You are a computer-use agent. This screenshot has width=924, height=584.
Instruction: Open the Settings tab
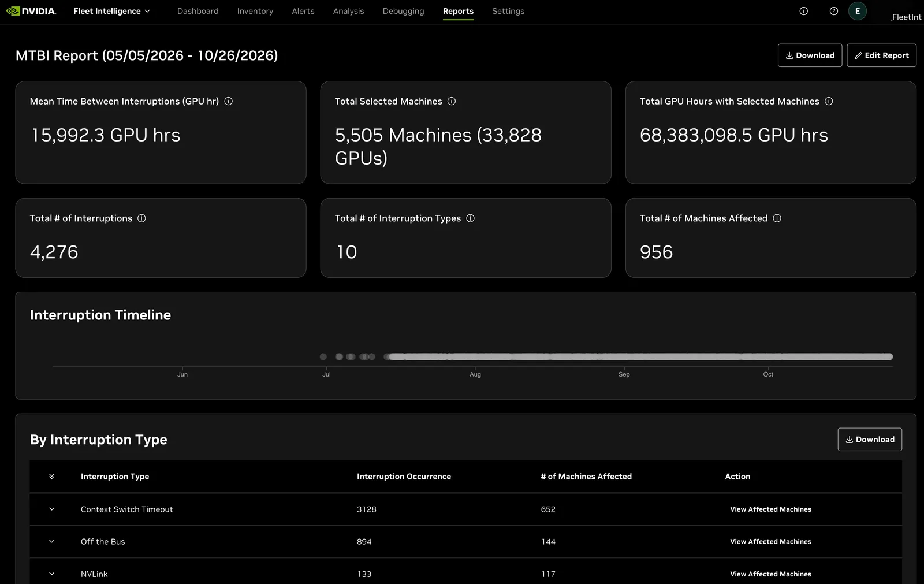tap(508, 11)
